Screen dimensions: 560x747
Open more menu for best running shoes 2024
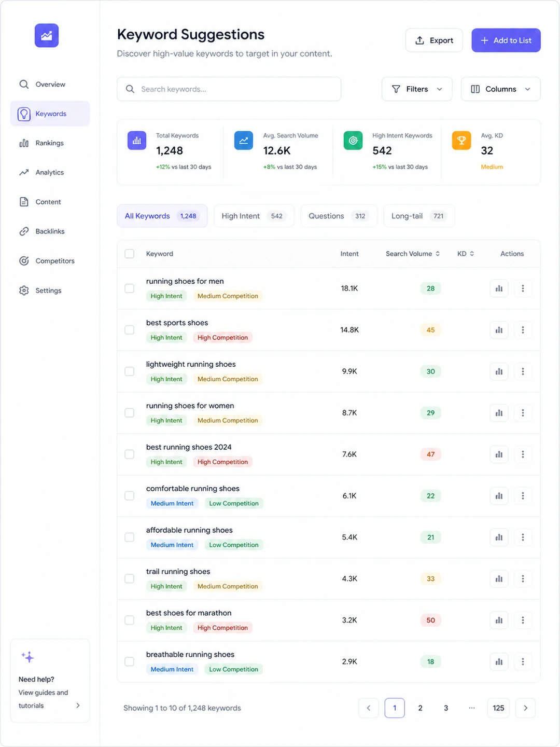(523, 454)
